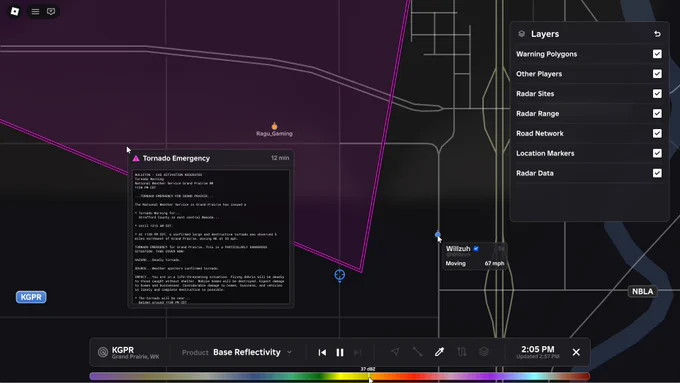Click the Willzuh player dot on map
680x383 pixels.
[438, 235]
